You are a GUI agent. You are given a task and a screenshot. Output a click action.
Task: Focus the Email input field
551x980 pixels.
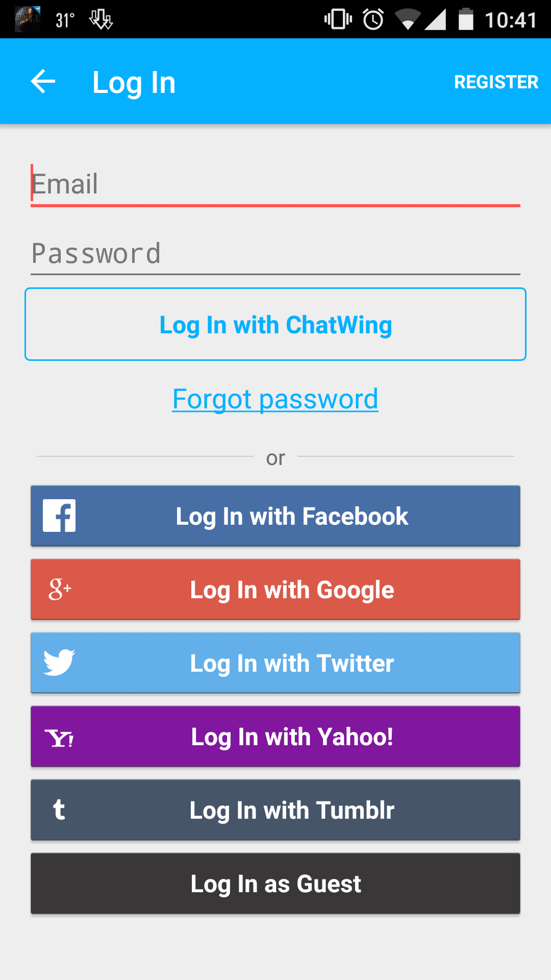275,185
